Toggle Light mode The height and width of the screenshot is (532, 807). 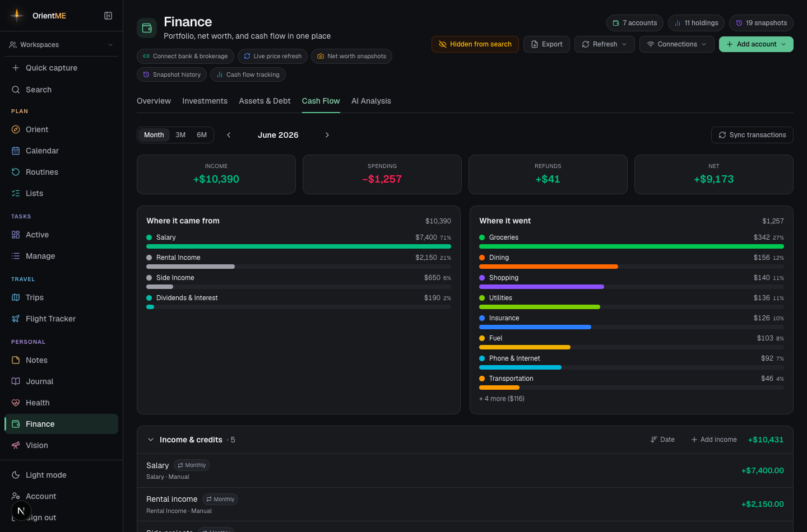[x=61, y=475]
